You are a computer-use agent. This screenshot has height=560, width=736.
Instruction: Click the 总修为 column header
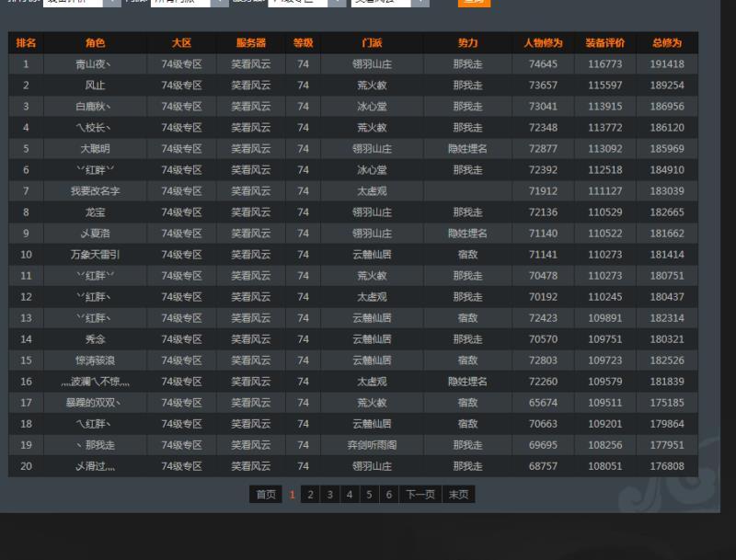coord(667,43)
